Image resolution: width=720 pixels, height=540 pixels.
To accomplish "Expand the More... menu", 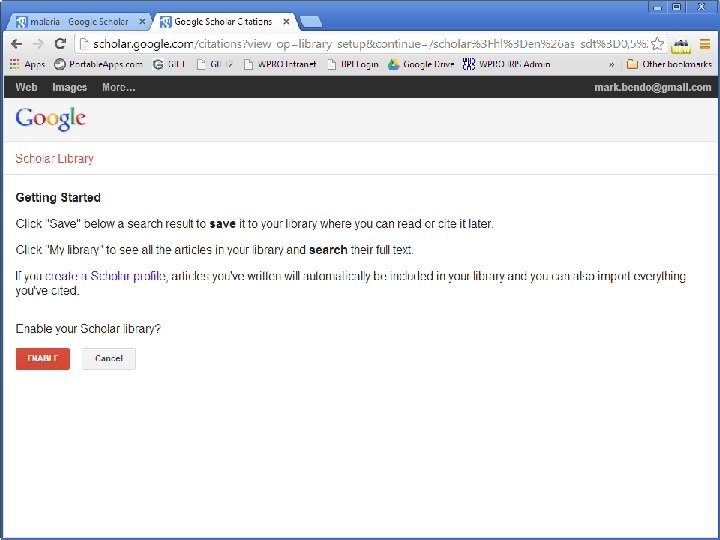I will pos(118,87).
